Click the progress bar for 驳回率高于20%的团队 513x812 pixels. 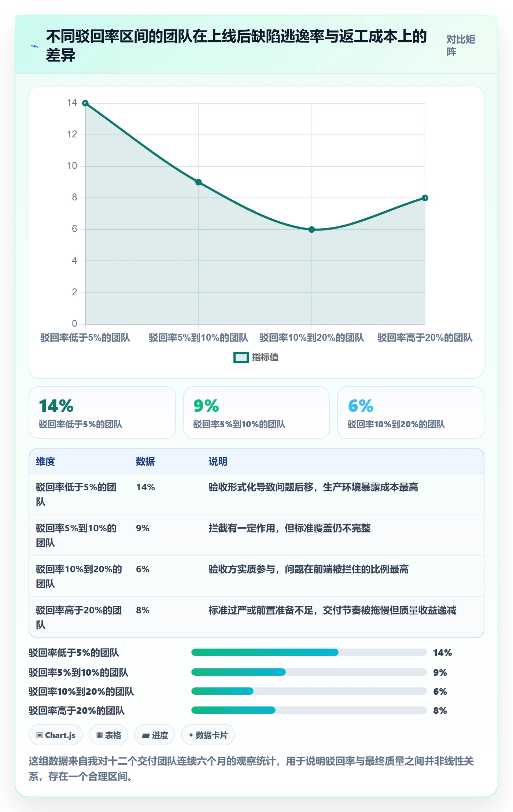309,710
